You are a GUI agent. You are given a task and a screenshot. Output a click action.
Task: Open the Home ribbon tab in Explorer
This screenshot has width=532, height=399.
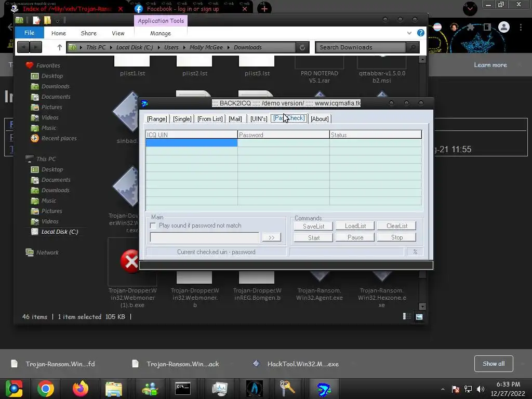pos(59,33)
